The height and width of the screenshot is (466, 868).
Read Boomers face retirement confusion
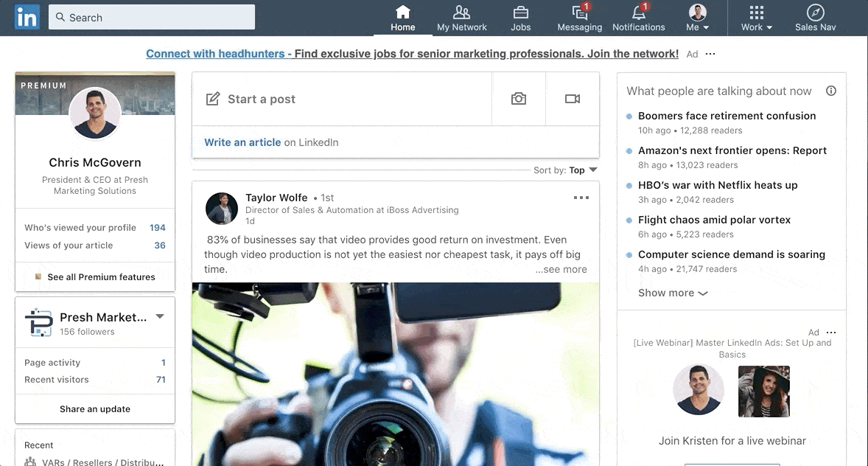(727, 116)
